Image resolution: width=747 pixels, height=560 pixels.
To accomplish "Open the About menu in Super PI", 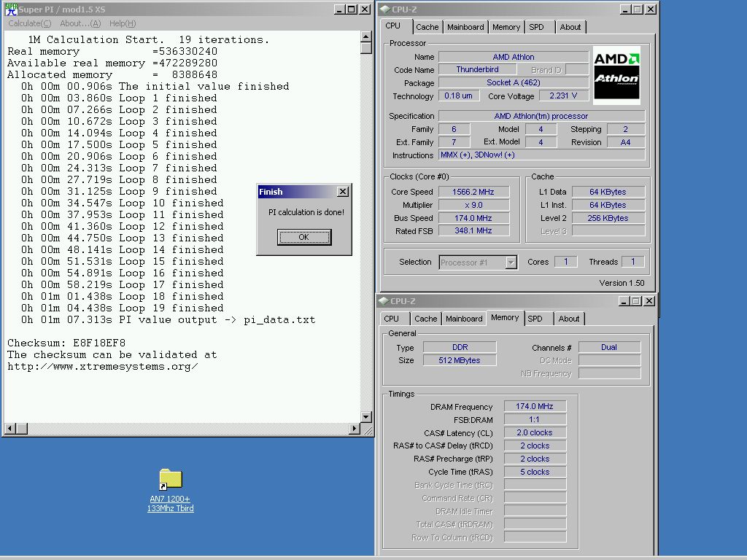I will 80,23.
